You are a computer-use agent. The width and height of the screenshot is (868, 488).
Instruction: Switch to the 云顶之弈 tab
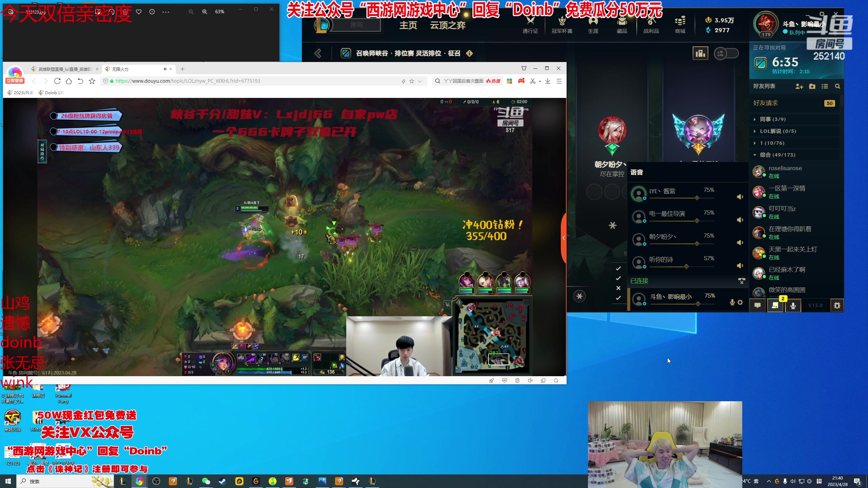tap(448, 25)
